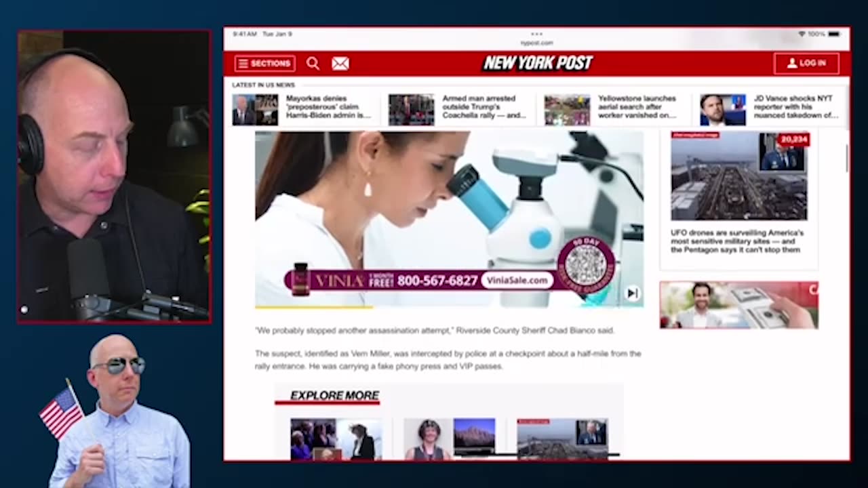Click the battery status icon
This screenshot has height=488, width=868.
[x=834, y=33]
